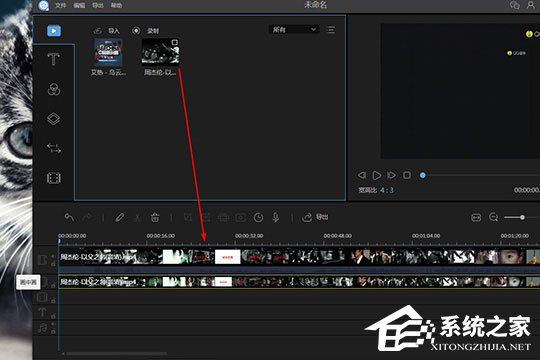This screenshot has width=540, height=360.
Task: Click the 导入 import button
Action: pyautogui.click(x=107, y=31)
